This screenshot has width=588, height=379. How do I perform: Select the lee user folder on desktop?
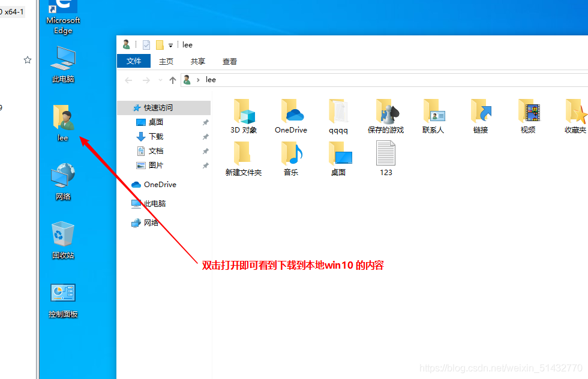[62, 123]
